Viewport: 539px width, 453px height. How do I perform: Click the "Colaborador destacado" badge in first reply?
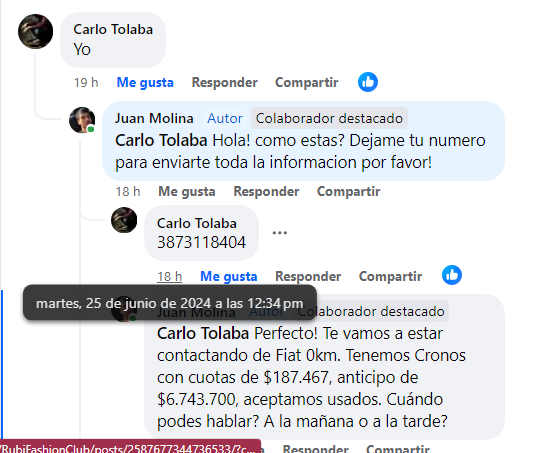(329, 118)
